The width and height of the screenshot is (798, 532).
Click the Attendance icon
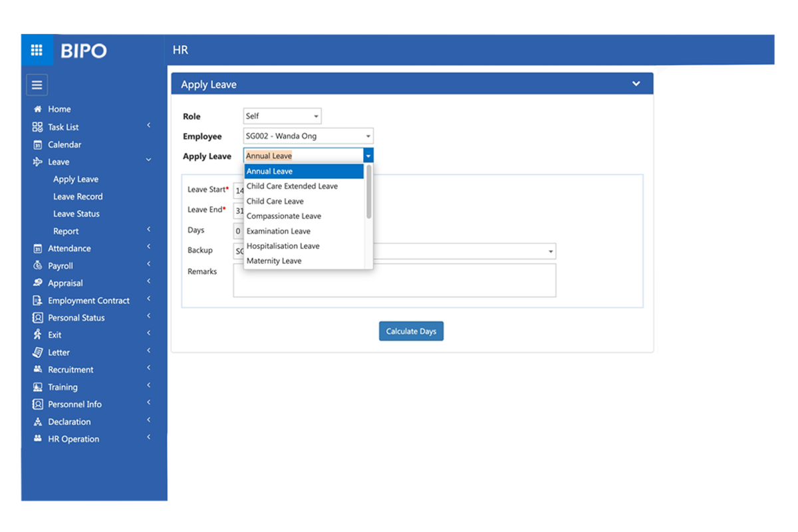(x=38, y=248)
